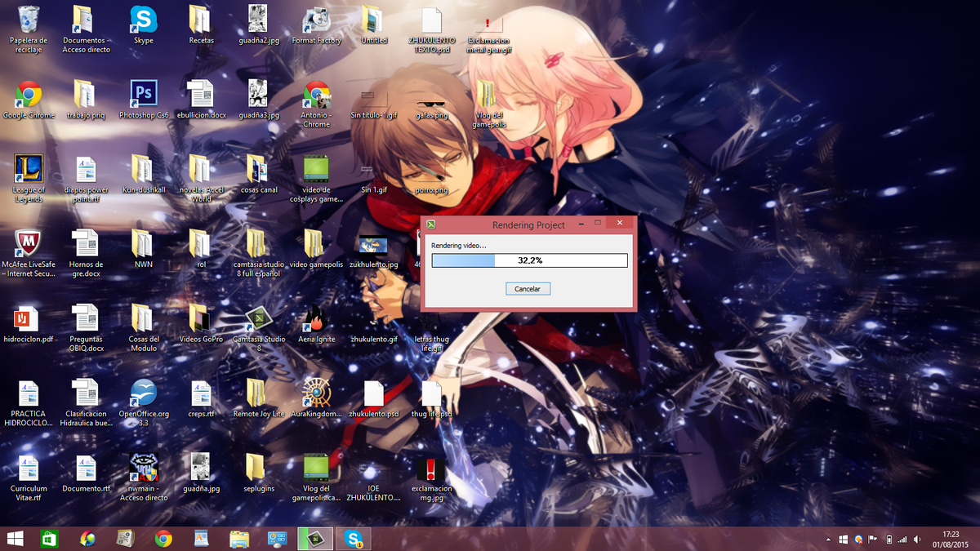980x551 pixels.
Task: Open Windows Store from taskbar
Action: pyautogui.click(x=49, y=538)
